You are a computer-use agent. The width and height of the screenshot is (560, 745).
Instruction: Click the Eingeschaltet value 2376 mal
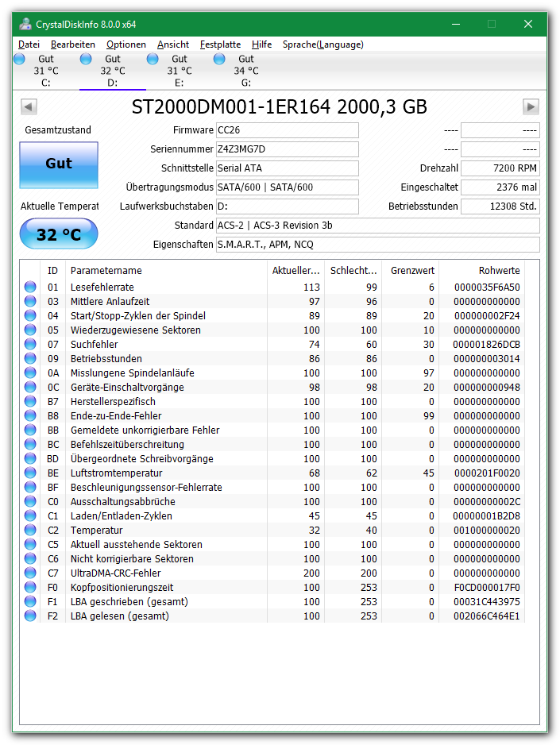click(x=500, y=187)
